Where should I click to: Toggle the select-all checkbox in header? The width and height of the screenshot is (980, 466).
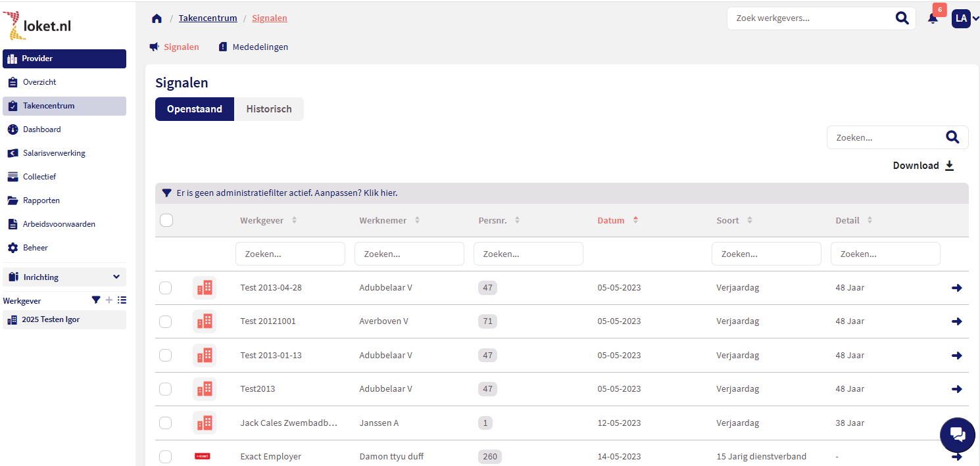(x=166, y=220)
